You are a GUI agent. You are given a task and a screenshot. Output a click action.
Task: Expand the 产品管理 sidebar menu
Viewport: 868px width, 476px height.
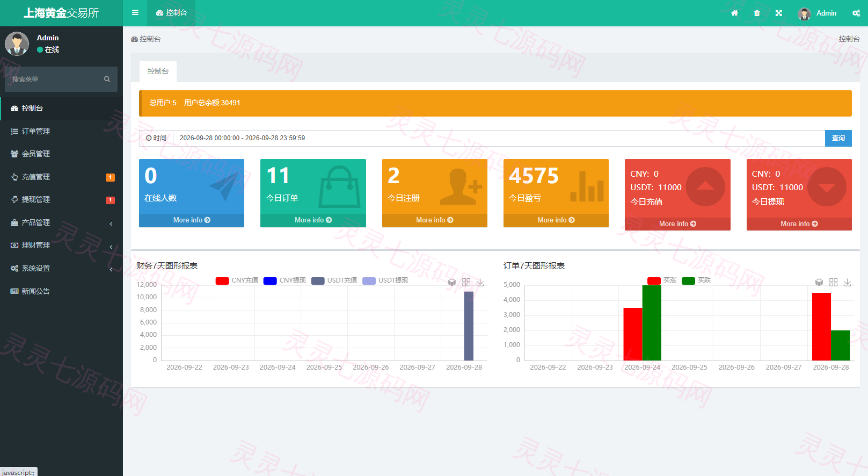click(62, 222)
